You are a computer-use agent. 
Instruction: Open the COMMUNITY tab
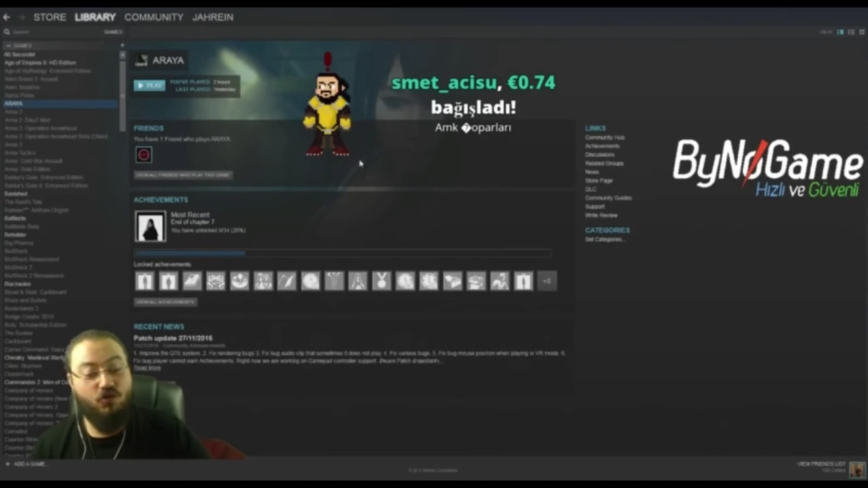coord(154,17)
